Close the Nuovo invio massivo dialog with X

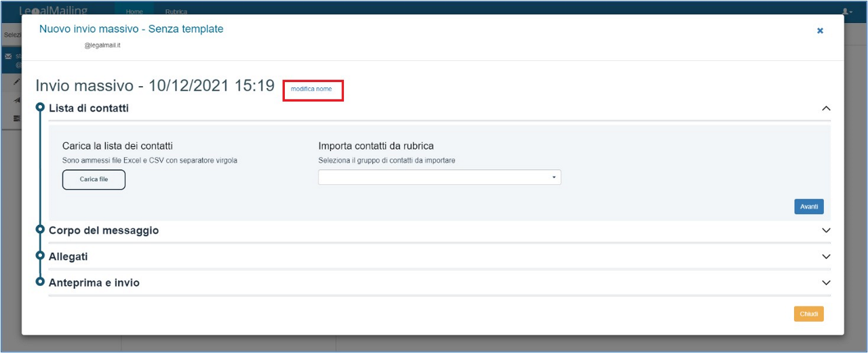pyautogui.click(x=820, y=30)
